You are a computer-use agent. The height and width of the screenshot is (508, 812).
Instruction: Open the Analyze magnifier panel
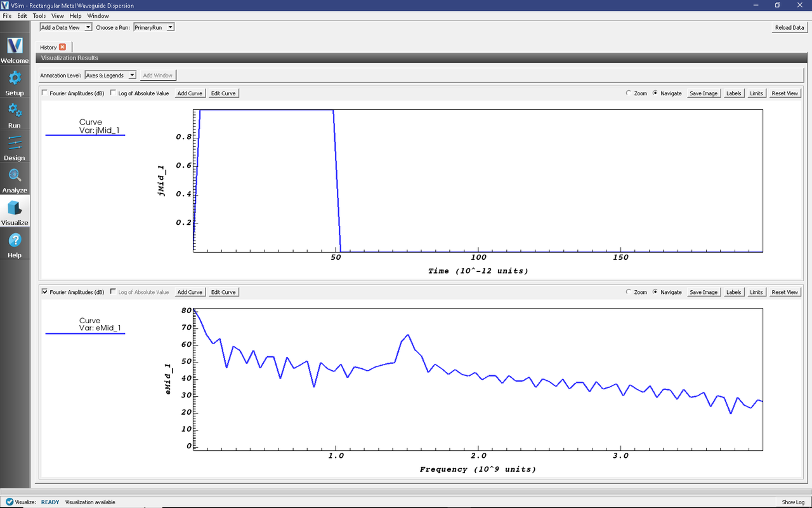click(x=15, y=180)
